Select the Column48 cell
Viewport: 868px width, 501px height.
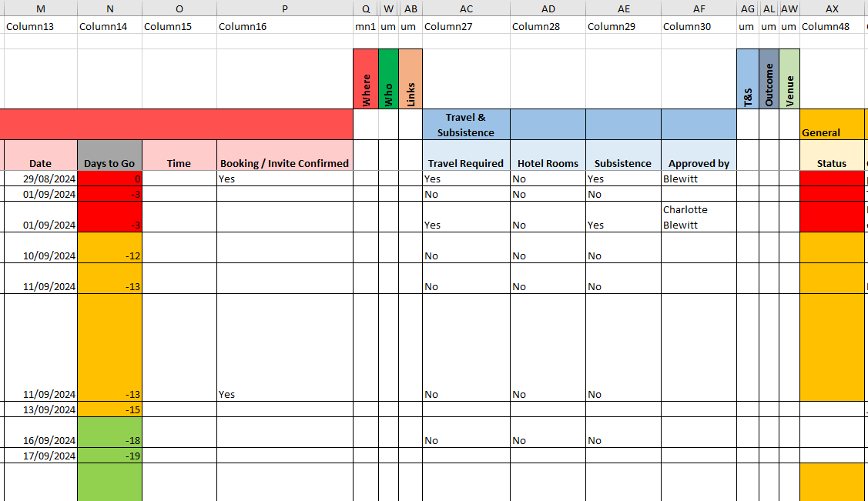[832, 26]
